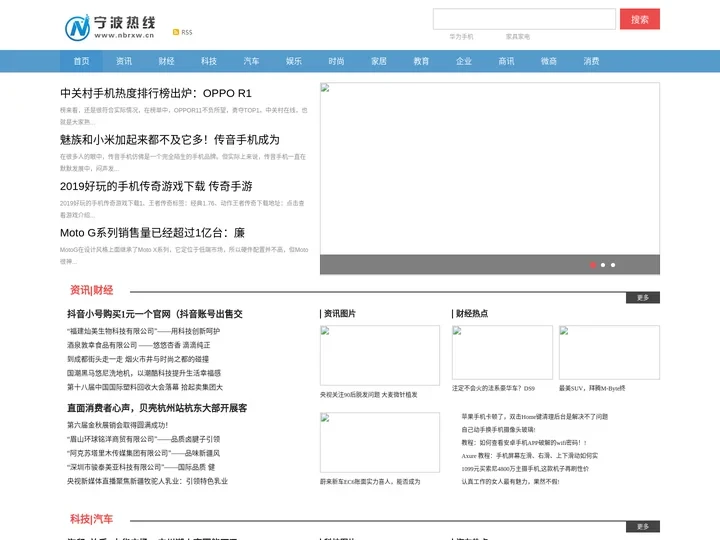Image resolution: width=720 pixels, height=540 pixels.
Task: Click thumbnail above 注定不会火的法系豪华车
Action: pos(502,352)
